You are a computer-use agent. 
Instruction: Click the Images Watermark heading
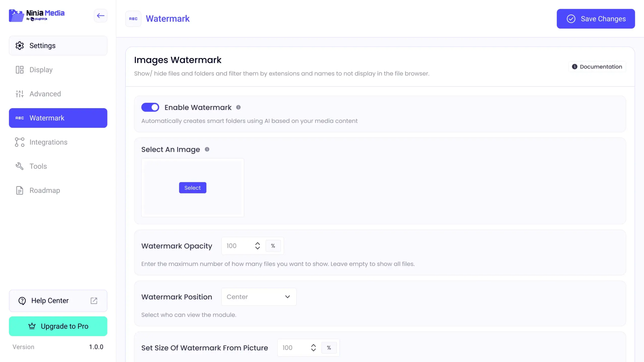178,60
